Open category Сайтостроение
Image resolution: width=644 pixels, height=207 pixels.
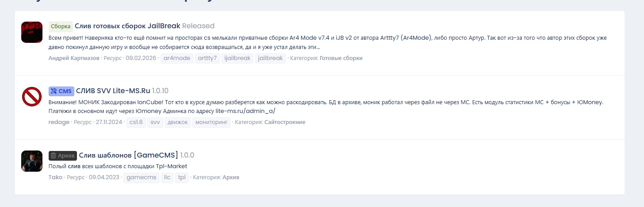click(285, 122)
